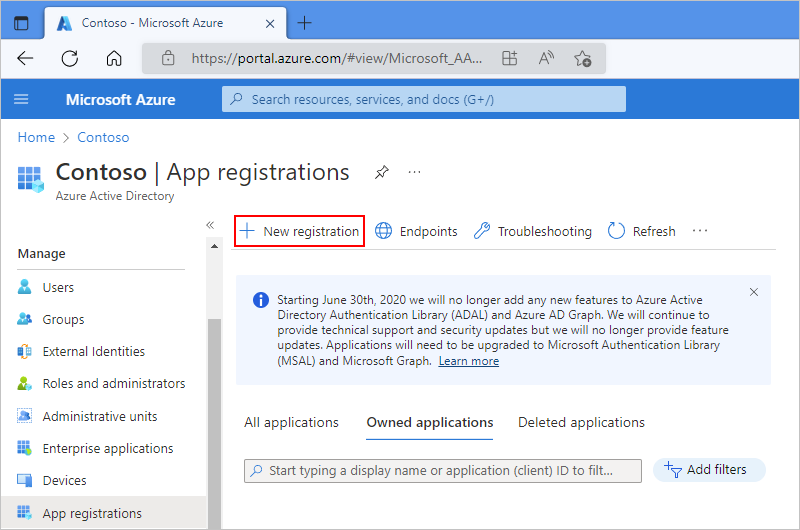Pin the App registrations page
800x530 pixels.
point(381,172)
